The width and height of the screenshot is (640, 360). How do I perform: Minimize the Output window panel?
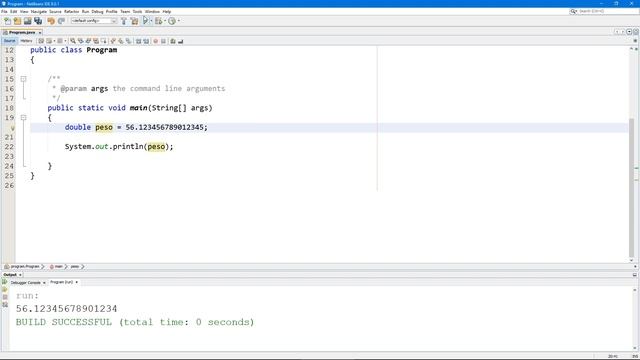[x=635, y=275]
